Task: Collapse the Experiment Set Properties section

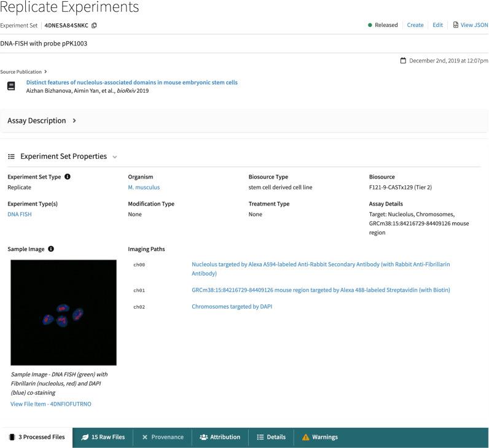Action: point(115,156)
